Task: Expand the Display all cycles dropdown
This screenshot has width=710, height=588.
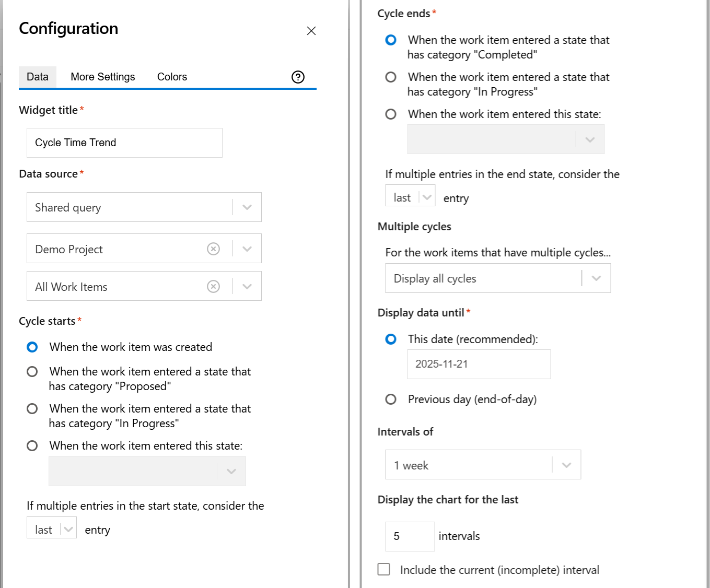Action: click(x=596, y=278)
